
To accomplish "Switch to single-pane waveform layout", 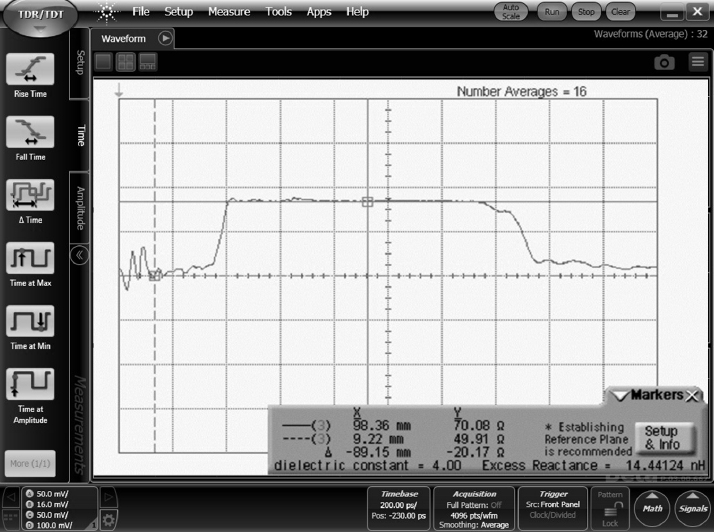I will click(103, 62).
